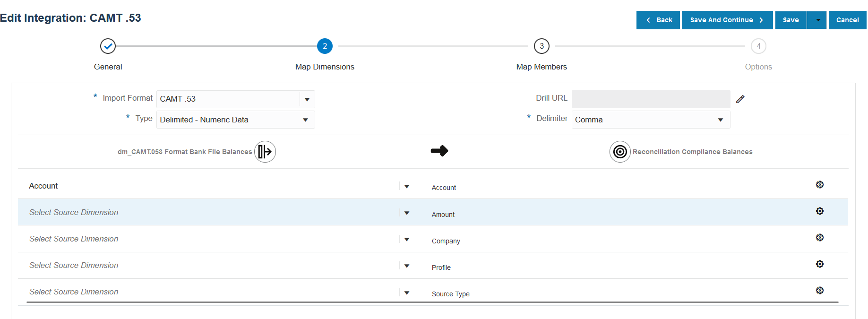Click the source bank file icon
The image size is (868, 319).
tap(265, 152)
